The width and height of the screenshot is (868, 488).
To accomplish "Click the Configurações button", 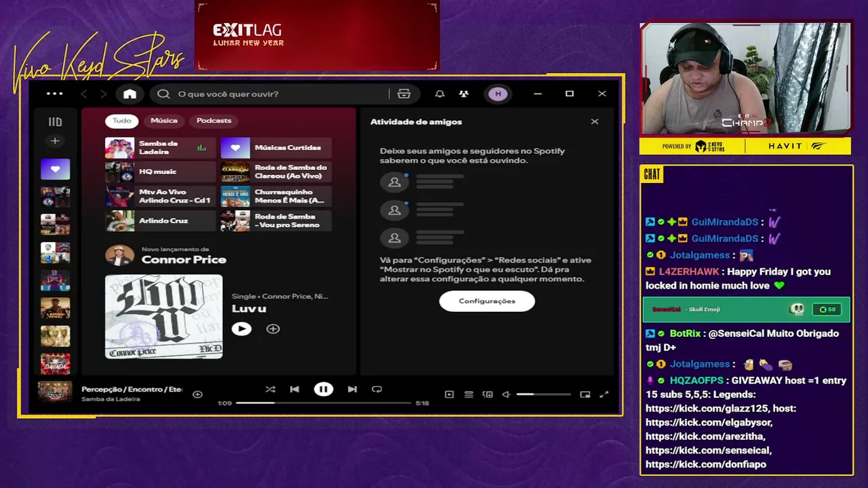I will coord(487,301).
